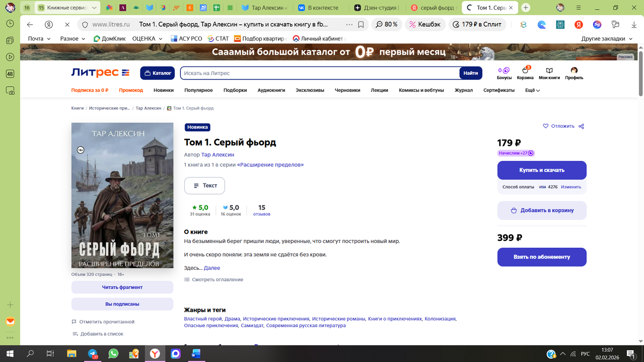Click the Найти search button
644x362 pixels.
coord(471,73)
